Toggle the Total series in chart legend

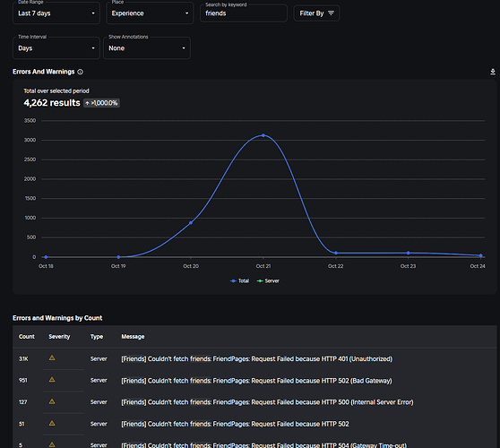[239, 281]
